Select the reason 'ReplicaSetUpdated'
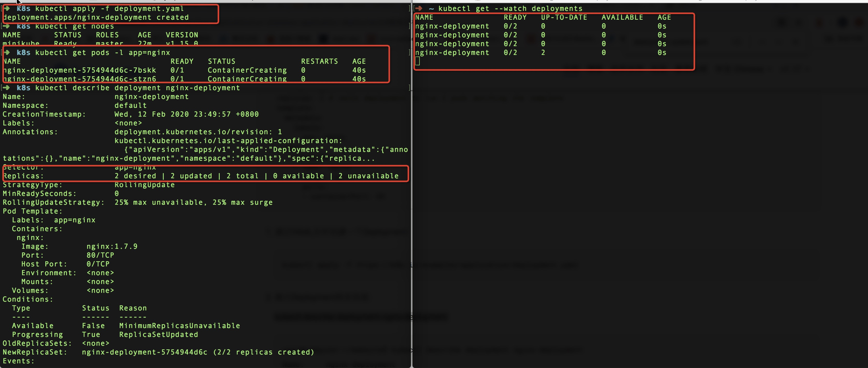 158,334
